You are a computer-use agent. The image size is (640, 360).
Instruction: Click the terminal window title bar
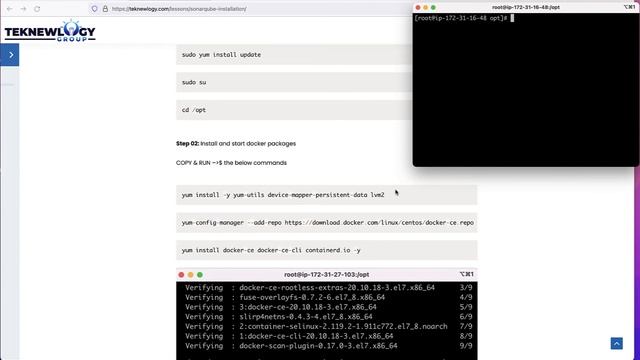[526, 7]
